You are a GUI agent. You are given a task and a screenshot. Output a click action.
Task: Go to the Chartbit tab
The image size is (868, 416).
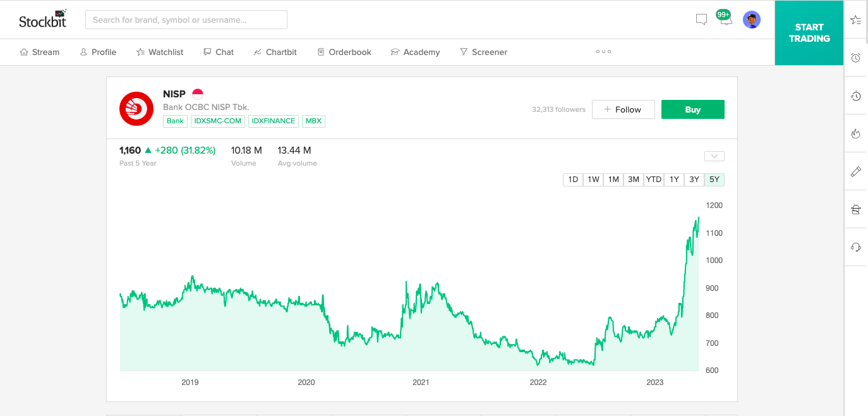coord(275,52)
